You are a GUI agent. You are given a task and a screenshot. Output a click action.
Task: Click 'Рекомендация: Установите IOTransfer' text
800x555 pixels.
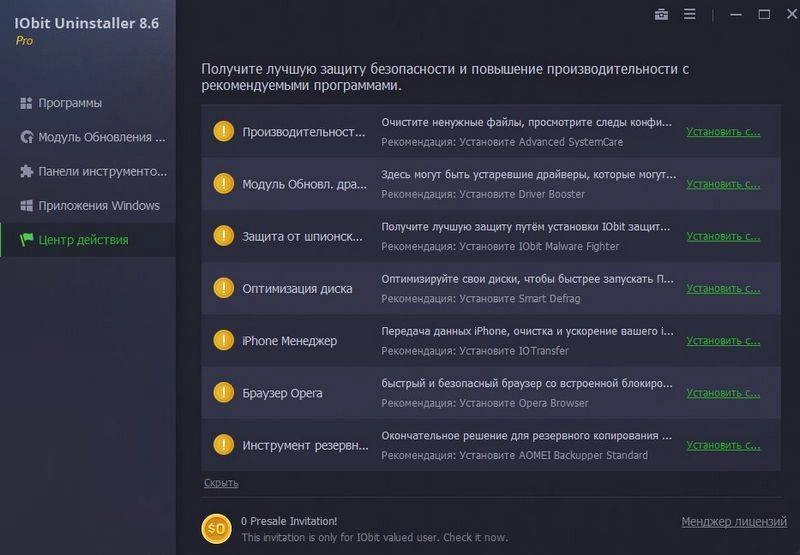[475, 351]
